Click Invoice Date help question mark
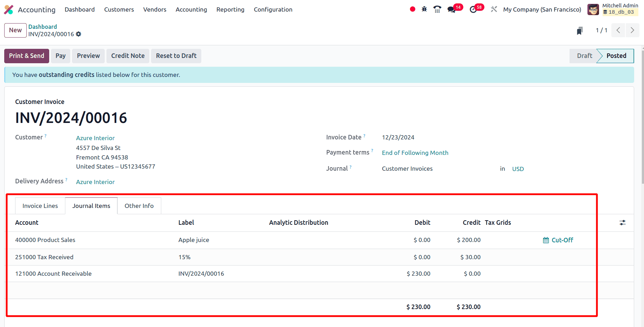The width and height of the screenshot is (644, 327). coord(364,135)
